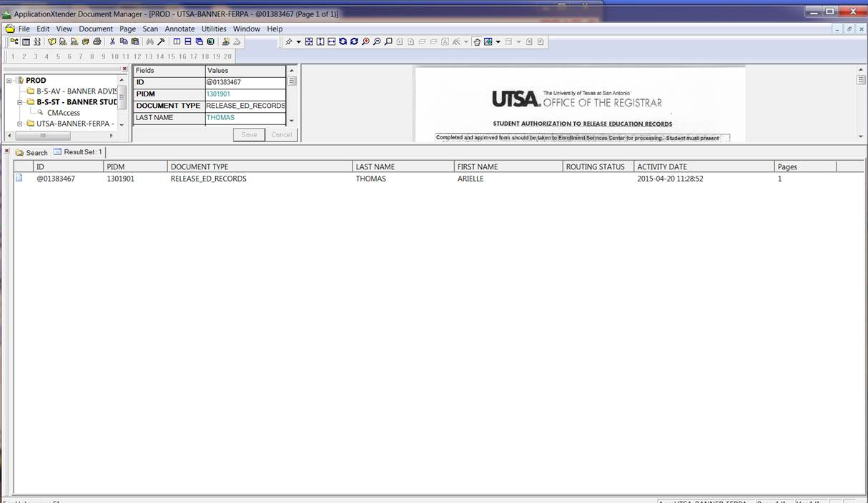This screenshot has width=868, height=503.
Task: Select the Pan hand tool icon
Action: pyautogui.click(x=476, y=42)
